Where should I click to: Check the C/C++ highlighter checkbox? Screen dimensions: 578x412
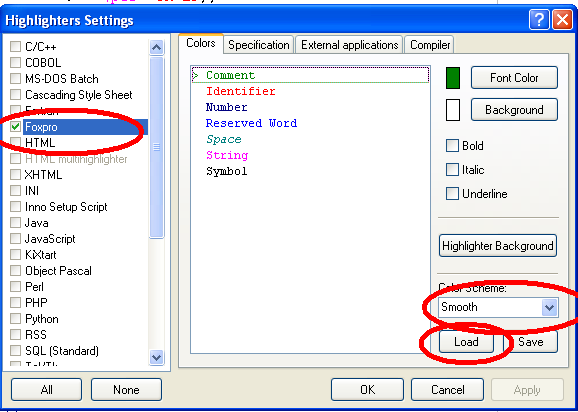point(15,46)
